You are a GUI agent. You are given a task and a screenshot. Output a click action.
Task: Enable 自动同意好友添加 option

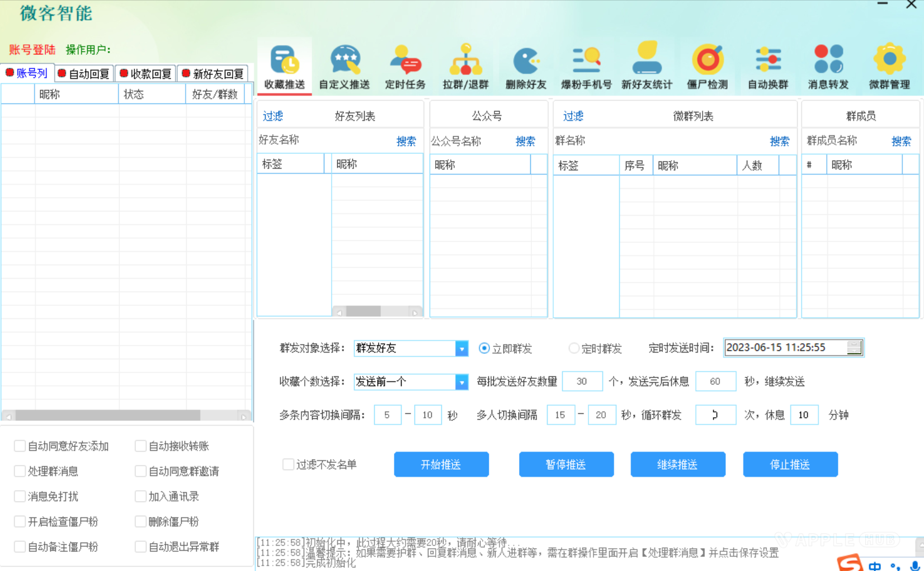[x=20, y=446]
